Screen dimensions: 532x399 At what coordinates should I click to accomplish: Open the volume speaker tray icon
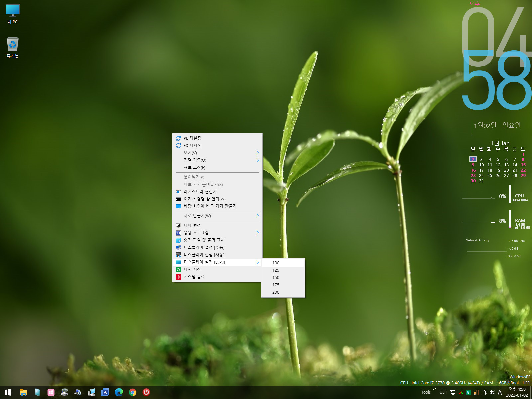[x=492, y=392]
